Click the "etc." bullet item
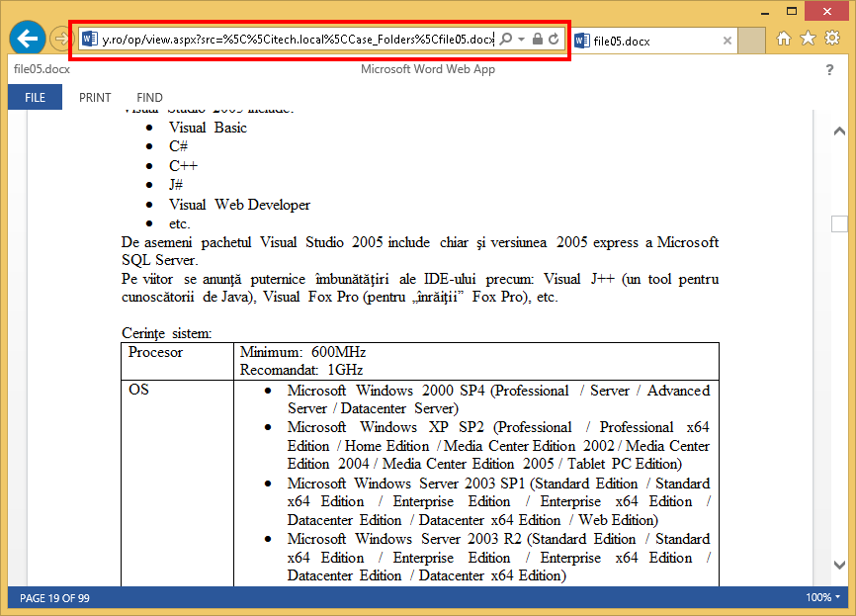 pyautogui.click(x=180, y=223)
